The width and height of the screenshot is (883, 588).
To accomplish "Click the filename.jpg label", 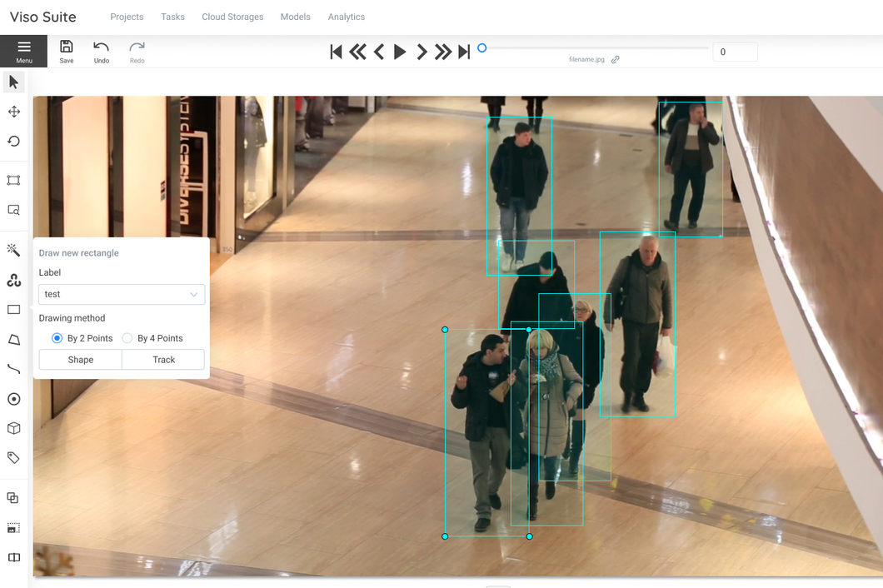I will coord(586,59).
